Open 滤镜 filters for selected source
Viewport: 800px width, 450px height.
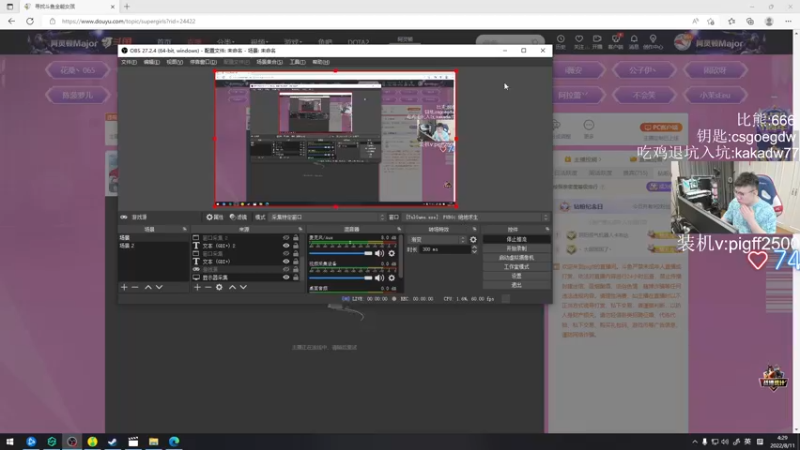click(x=238, y=217)
